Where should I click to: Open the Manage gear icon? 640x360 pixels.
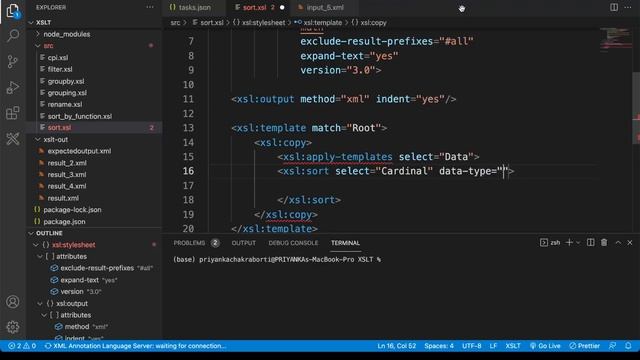pyautogui.click(x=13, y=327)
